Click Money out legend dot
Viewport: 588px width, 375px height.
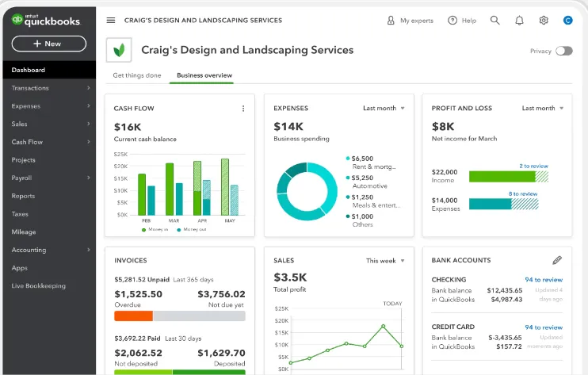[179, 229]
